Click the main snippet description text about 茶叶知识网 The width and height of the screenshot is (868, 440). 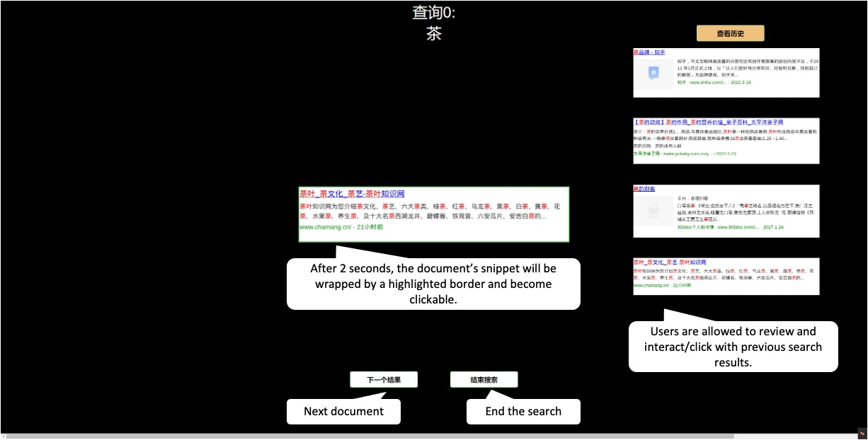point(430,211)
